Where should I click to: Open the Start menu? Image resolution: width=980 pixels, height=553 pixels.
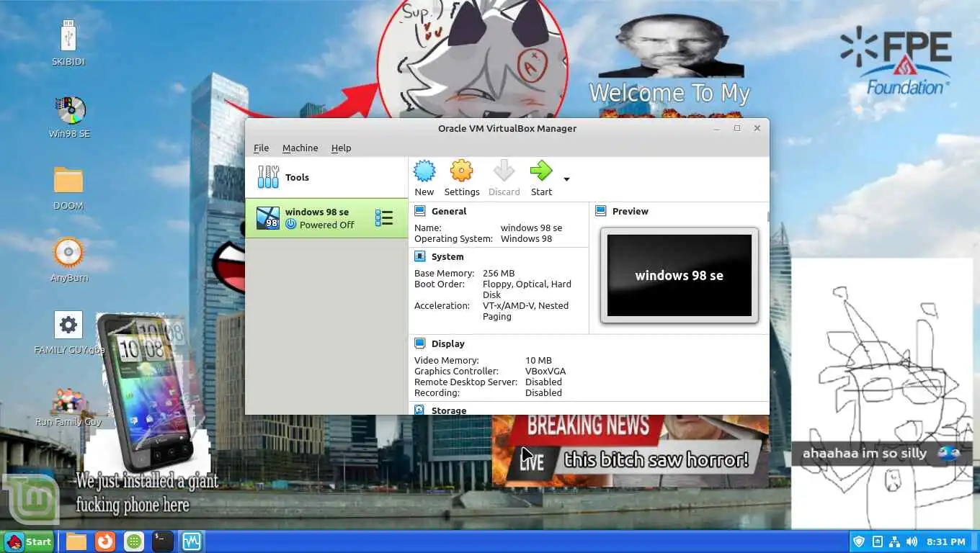(x=29, y=541)
